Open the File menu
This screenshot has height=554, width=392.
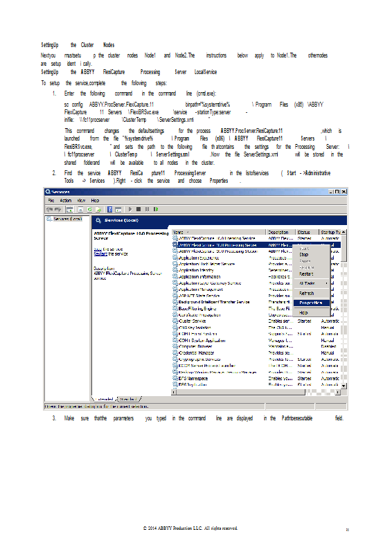(51, 200)
